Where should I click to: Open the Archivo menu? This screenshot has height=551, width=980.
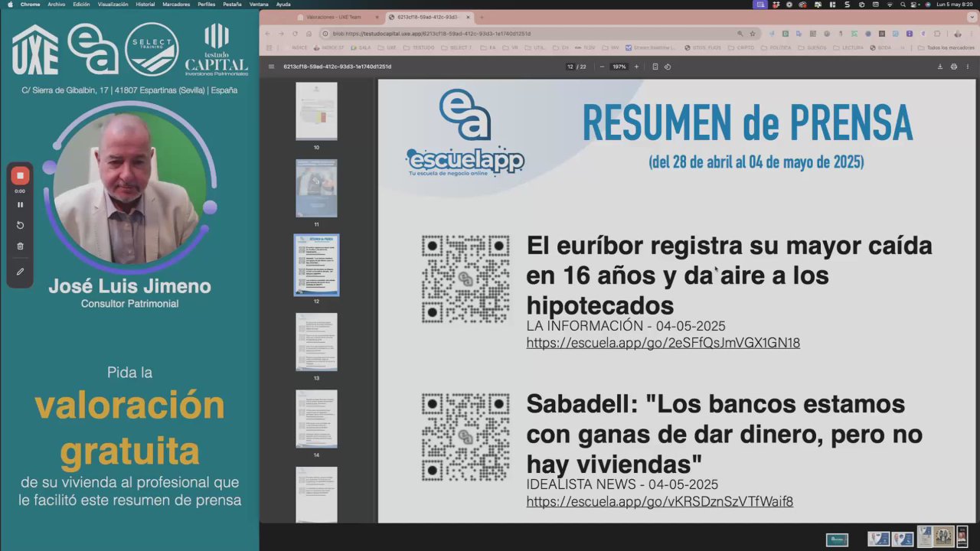56,4
